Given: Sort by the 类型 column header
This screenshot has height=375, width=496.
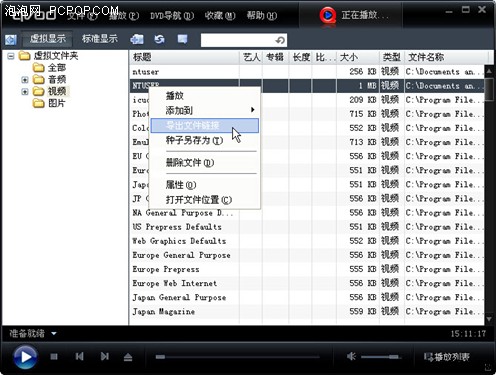Looking at the screenshot, I should click(x=392, y=57).
